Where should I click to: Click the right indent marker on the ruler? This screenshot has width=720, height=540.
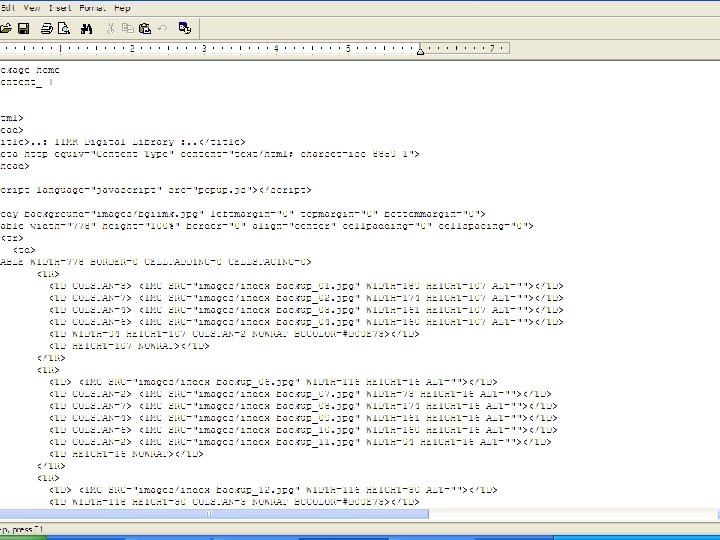point(420,51)
